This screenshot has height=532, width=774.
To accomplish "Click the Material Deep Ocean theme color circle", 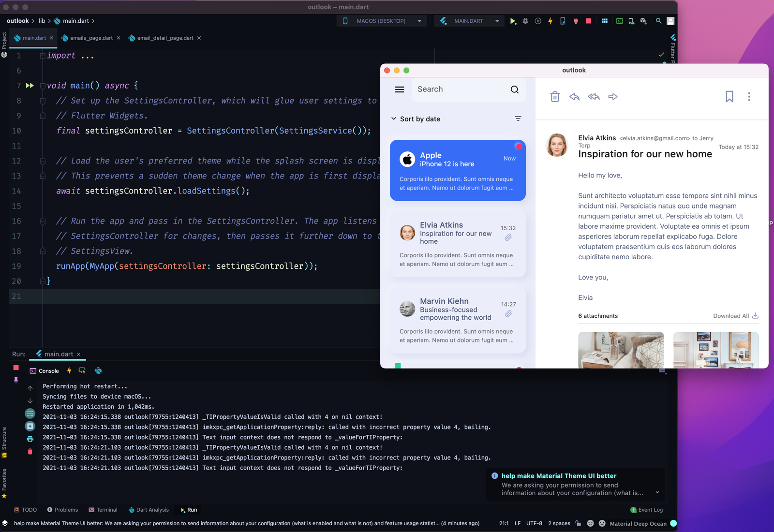I will point(673,523).
